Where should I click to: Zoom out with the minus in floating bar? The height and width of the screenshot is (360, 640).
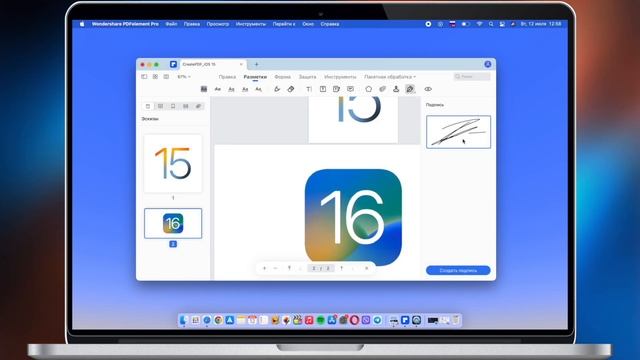coord(276,268)
